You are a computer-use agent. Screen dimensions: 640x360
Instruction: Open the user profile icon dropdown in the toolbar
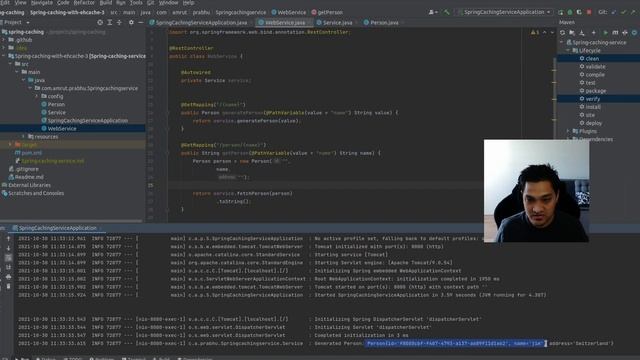(x=433, y=12)
